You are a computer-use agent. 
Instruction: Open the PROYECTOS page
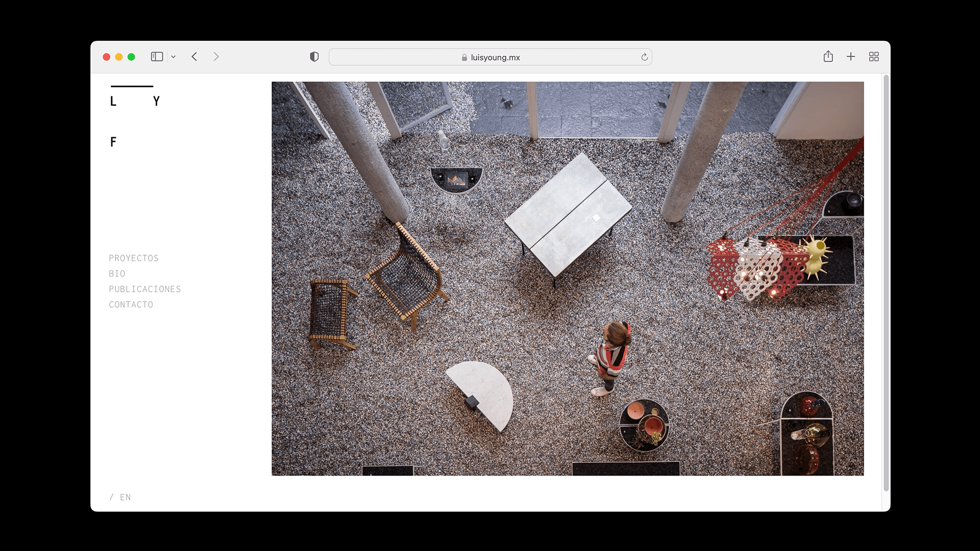(x=134, y=258)
